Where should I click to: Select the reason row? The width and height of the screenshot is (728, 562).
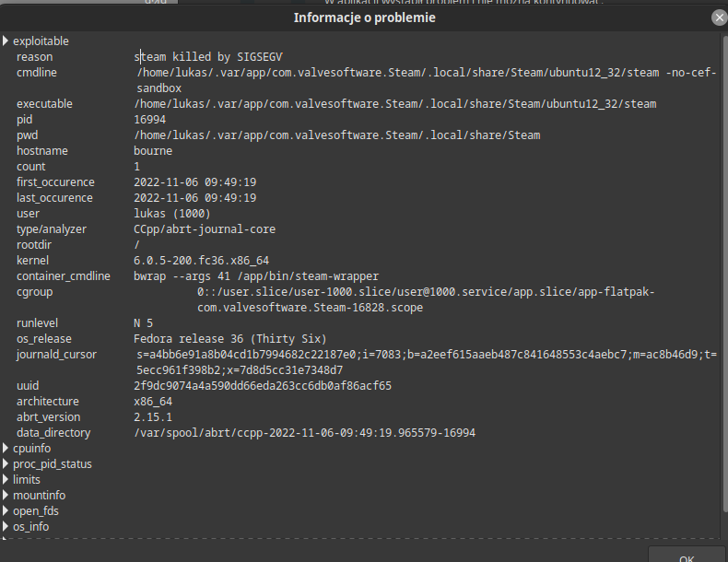click(360, 56)
